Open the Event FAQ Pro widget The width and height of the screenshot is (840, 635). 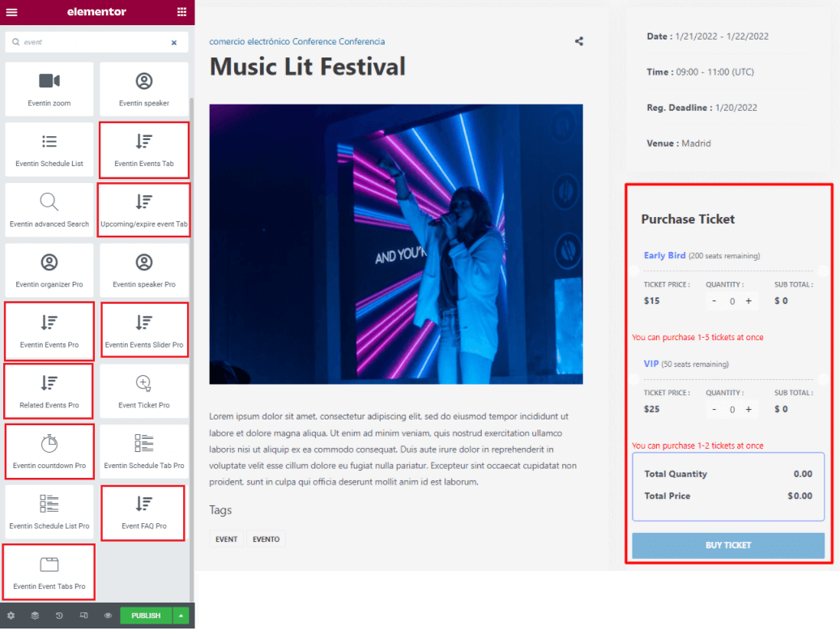coord(143,513)
